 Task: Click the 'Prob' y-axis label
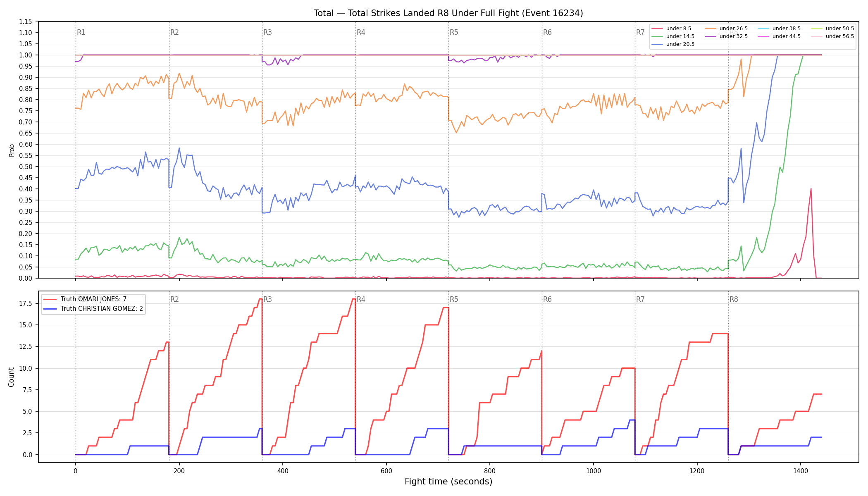pos(12,150)
